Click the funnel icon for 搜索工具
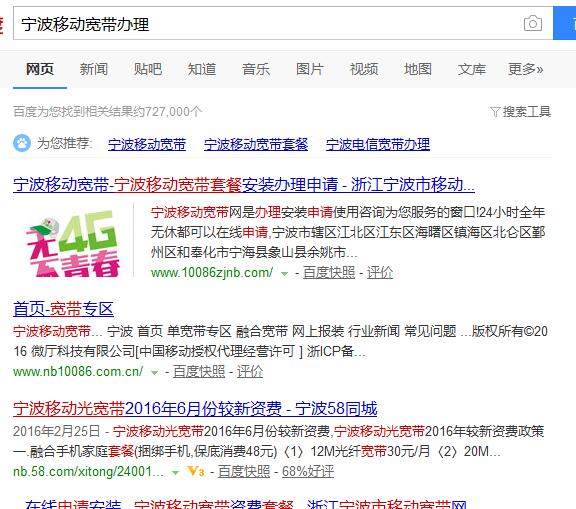Image resolution: width=576 pixels, height=509 pixels. (495, 112)
